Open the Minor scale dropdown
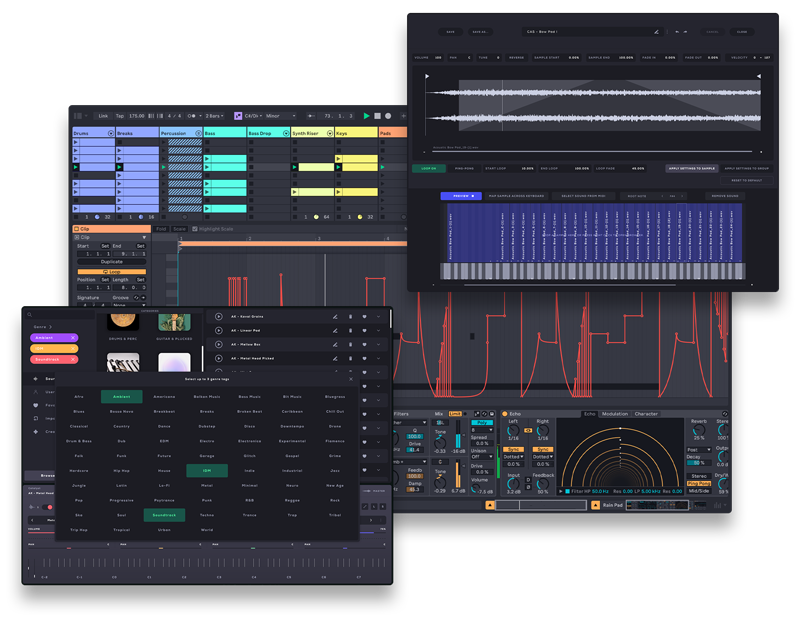This screenshot has height=618, width=800. (x=283, y=116)
